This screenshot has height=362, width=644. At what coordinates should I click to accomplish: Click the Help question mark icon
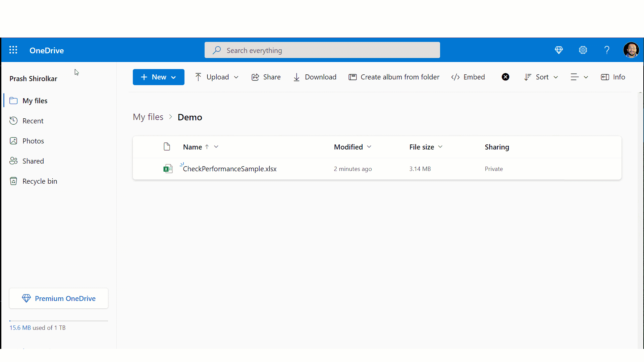pyautogui.click(x=607, y=50)
